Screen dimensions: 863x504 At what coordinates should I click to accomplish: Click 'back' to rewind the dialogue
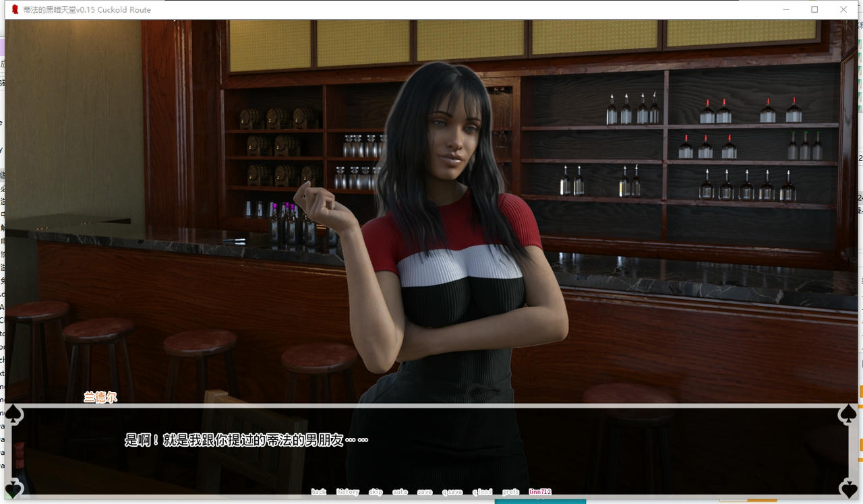(320, 492)
